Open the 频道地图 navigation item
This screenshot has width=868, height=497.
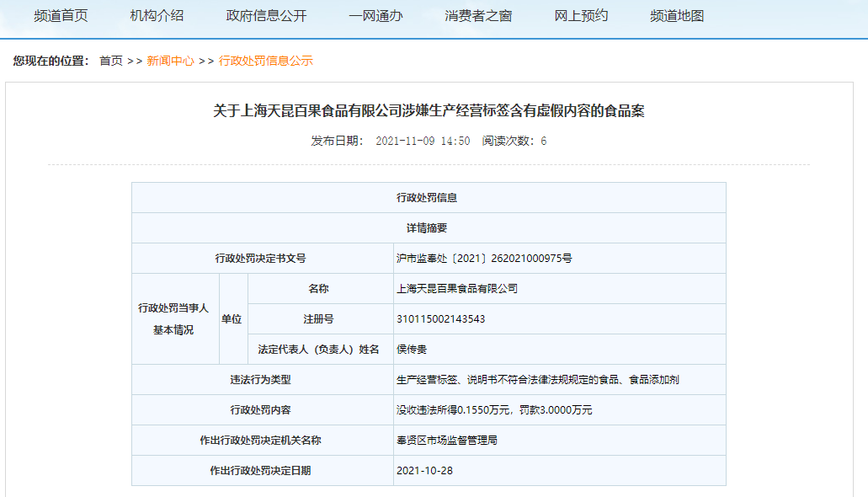click(677, 16)
